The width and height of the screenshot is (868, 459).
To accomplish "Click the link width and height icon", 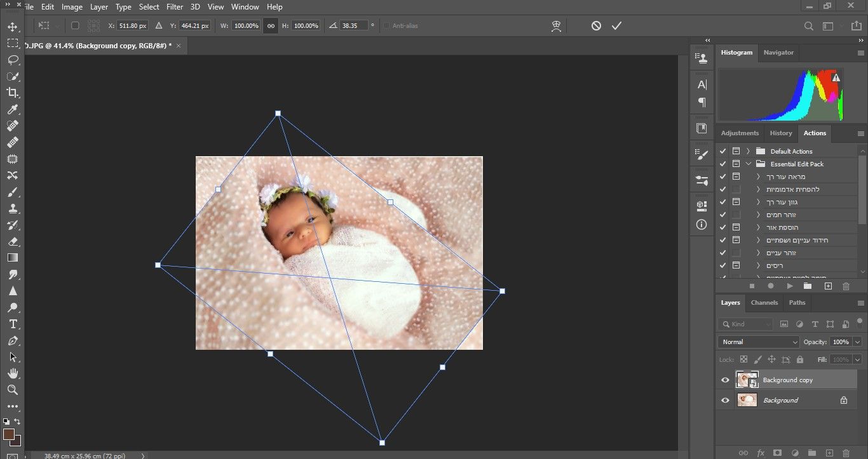I will point(271,26).
